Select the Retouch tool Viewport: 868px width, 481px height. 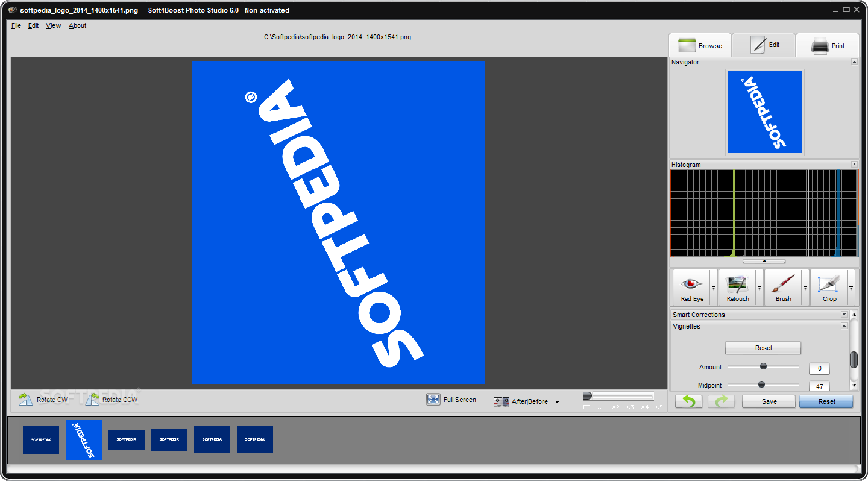point(738,288)
